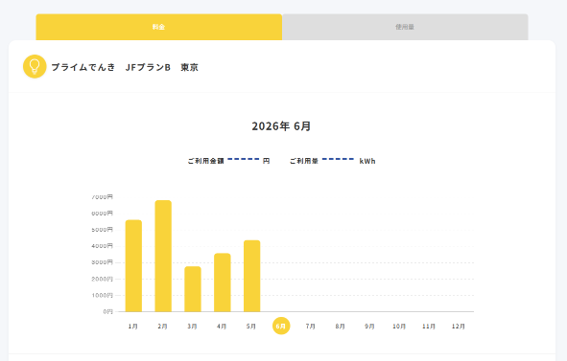
Task: Choose 10月 on the month axis
Action: pyautogui.click(x=399, y=326)
